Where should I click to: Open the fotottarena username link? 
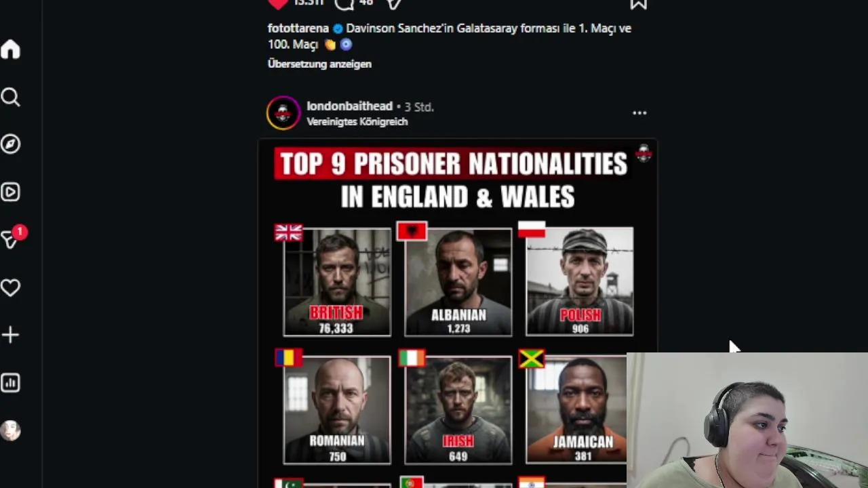coord(298,28)
